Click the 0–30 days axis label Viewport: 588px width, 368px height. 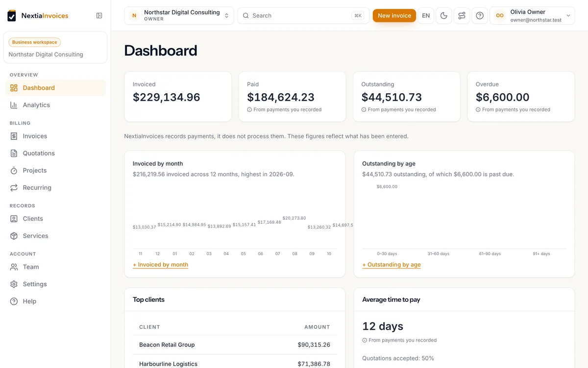(x=387, y=254)
